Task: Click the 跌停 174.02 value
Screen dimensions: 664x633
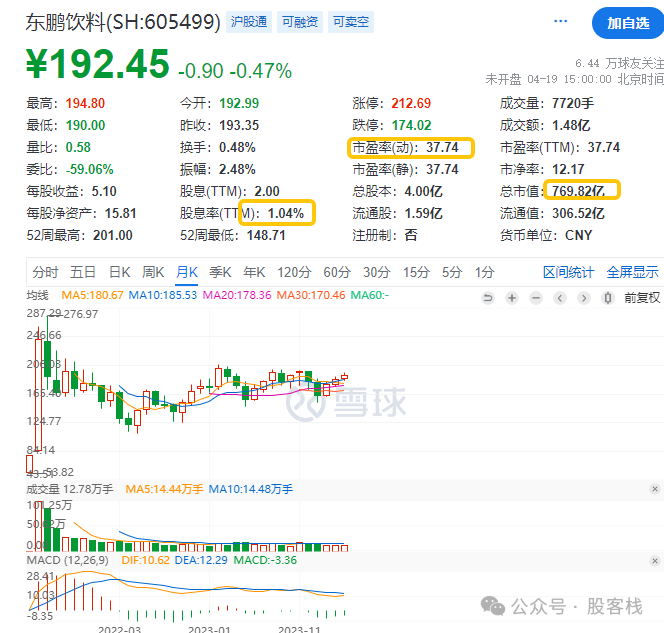Action: point(411,125)
